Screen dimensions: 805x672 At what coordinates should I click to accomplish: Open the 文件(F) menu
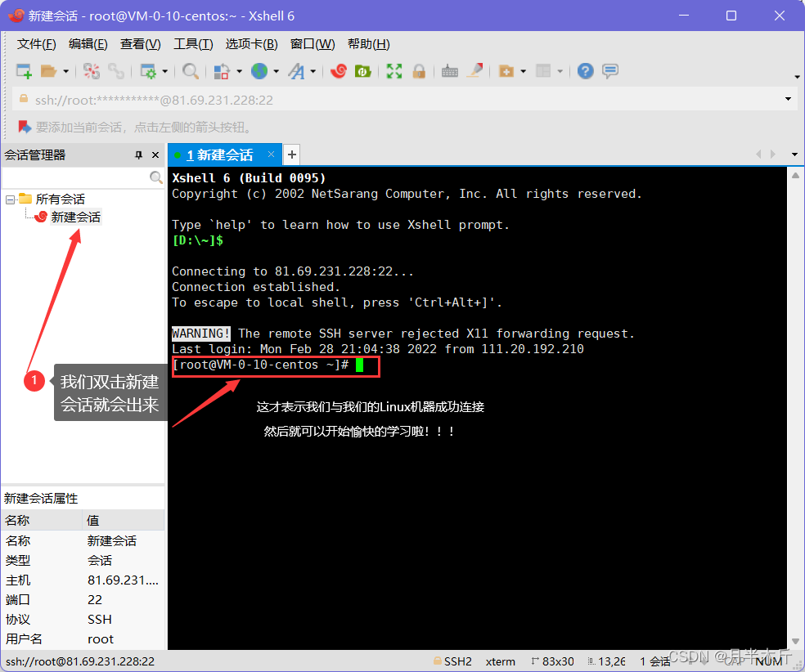tap(37, 44)
